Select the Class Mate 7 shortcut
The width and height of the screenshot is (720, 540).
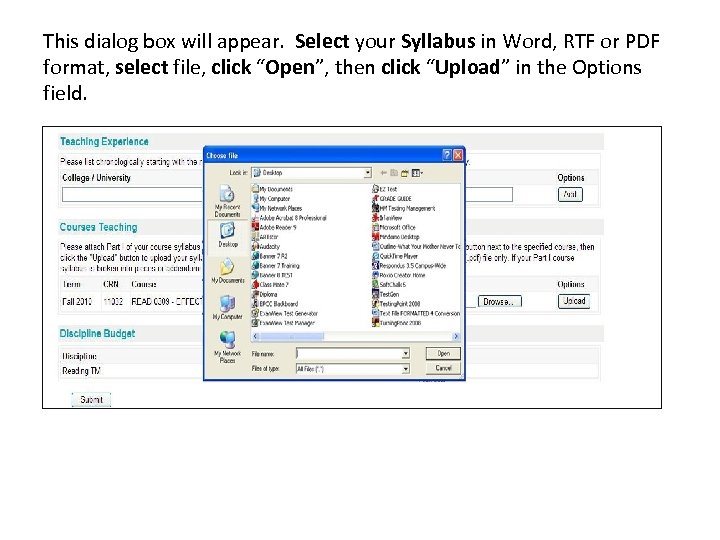[x=270, y=285]
